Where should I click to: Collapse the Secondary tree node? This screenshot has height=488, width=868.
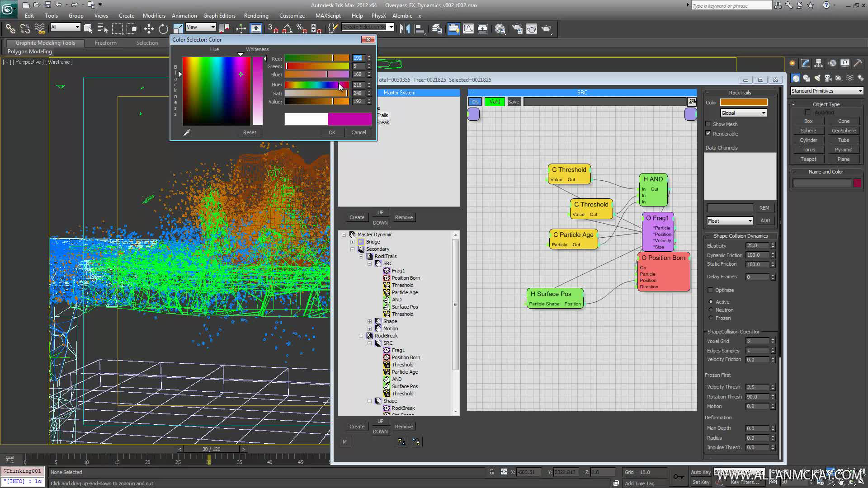[x=352, y=249]
